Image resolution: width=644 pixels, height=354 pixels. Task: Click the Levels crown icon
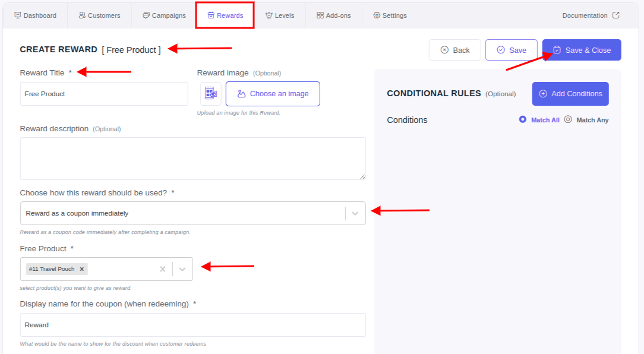pyautogui.click(x=269, y=15)
